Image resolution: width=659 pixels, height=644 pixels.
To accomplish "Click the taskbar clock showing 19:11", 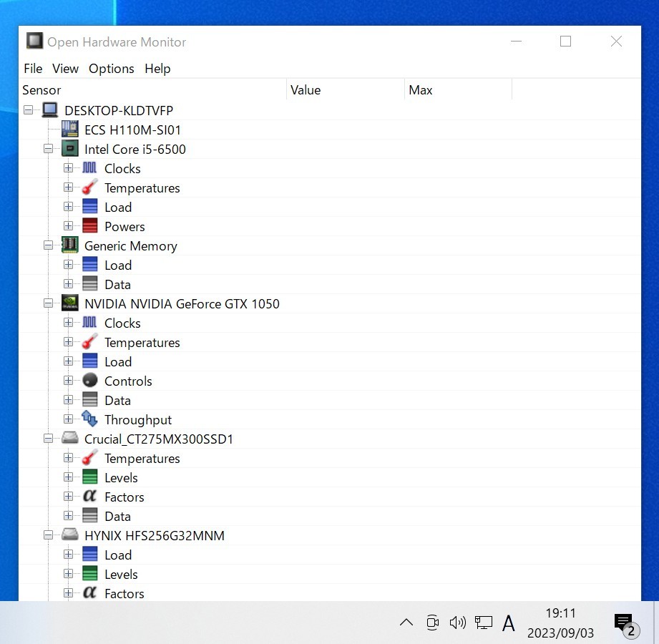I will (x=560, y=623).
